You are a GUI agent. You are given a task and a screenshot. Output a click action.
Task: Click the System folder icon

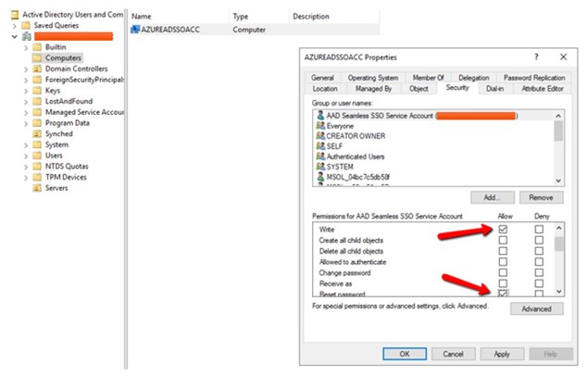pyautogui.click(x=37, y=144)
